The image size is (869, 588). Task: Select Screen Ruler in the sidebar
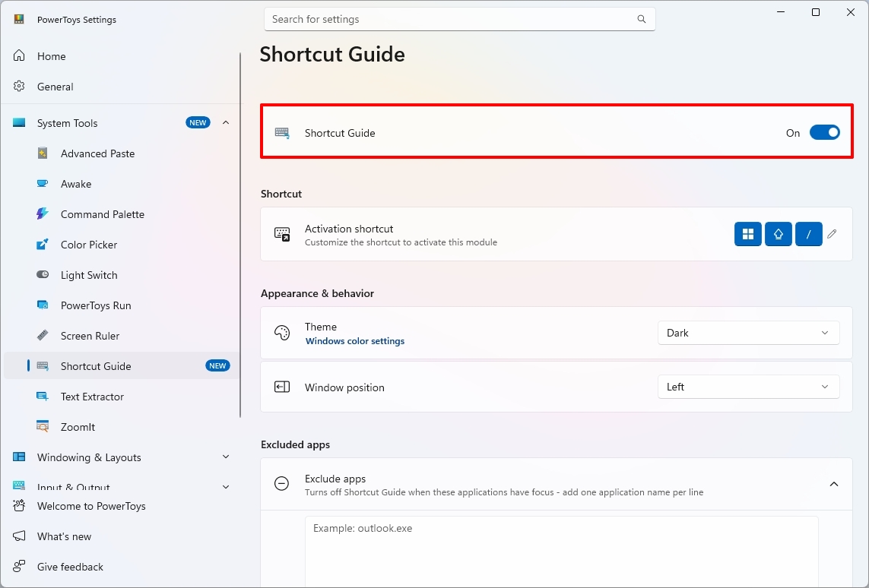click(90, 336)
